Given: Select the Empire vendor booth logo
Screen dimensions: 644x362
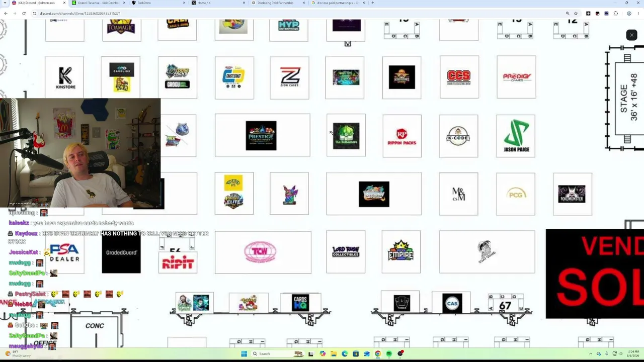Looking at the screenshot, I should coord(401,252).
